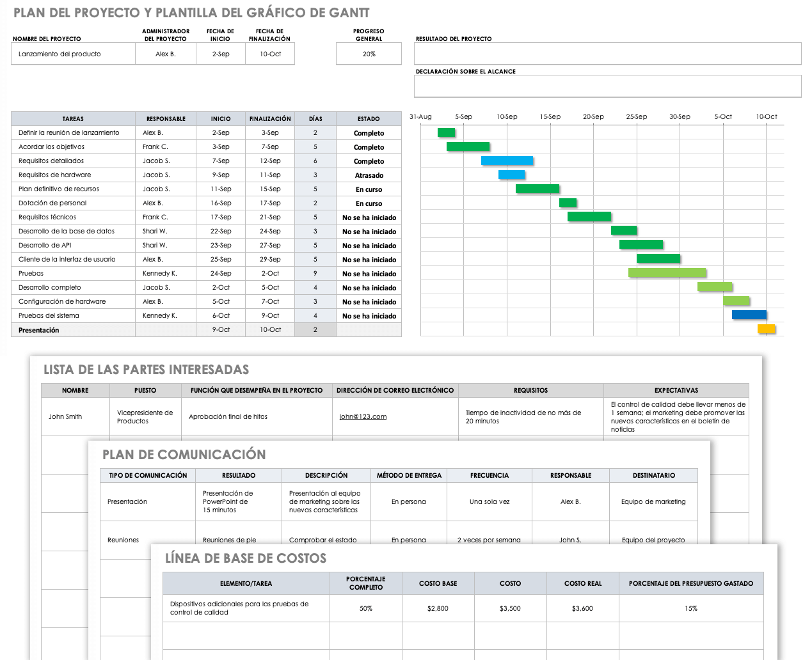Click the Vicepresidente de Productos cell
Screen dimensions: 812x660
145,417
